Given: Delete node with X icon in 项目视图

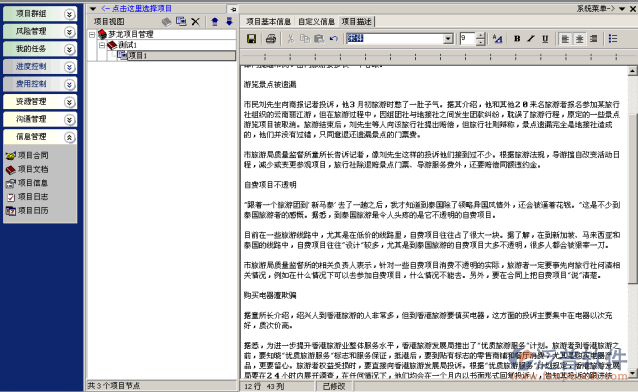Looking at the screenshot, I should [x=195, y=22].
